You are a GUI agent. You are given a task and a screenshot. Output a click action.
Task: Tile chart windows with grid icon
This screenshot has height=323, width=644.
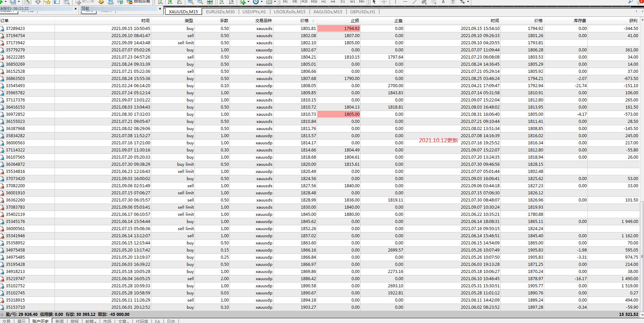210,2
